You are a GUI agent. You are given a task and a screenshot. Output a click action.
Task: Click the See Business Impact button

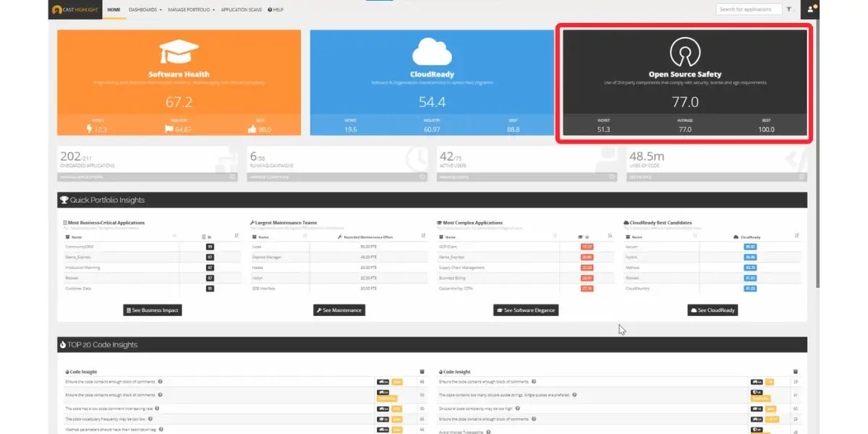[152, 310]
